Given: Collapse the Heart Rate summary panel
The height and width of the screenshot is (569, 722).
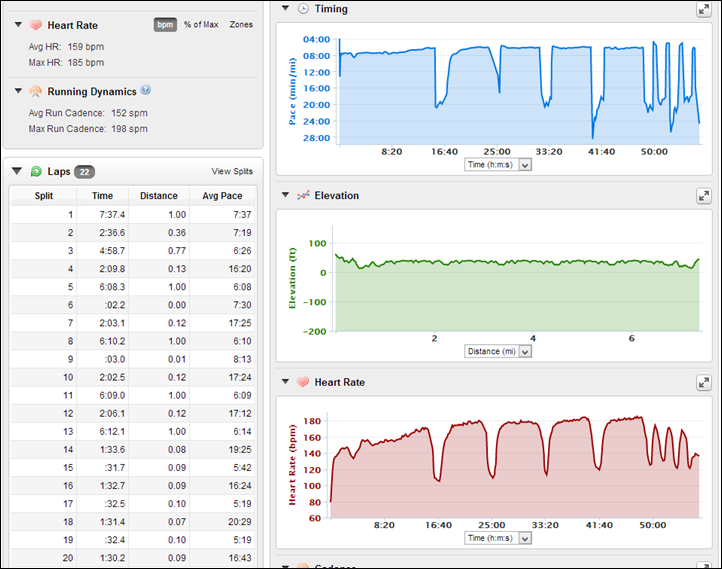Looking at the screenshot, I should [17, 24].
